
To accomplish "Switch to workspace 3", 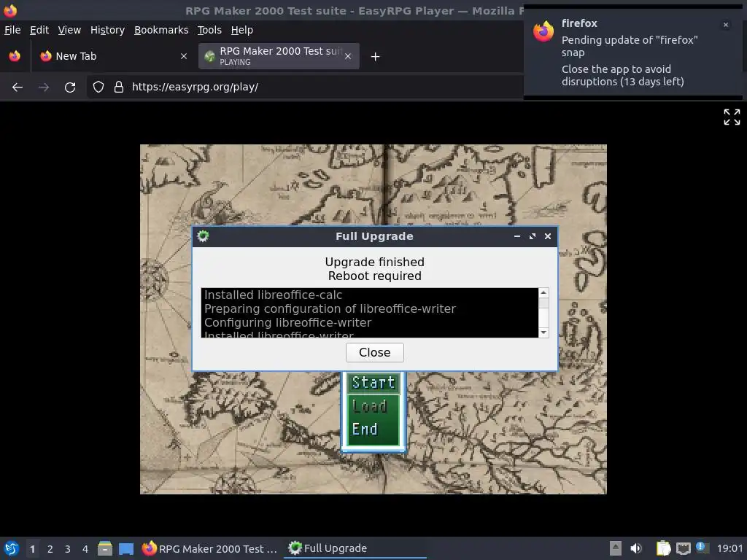I will pos(68,549).
